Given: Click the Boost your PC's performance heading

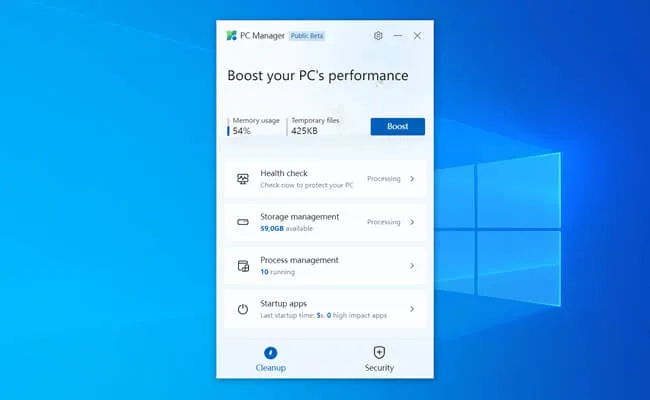Looking at the screenshot, I should [318, 75].
